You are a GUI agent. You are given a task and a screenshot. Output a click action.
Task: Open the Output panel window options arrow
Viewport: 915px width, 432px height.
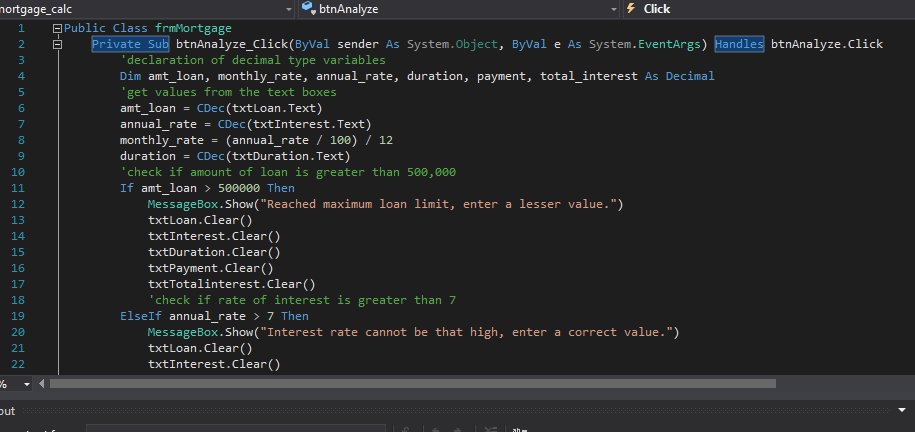pos(903,410)
